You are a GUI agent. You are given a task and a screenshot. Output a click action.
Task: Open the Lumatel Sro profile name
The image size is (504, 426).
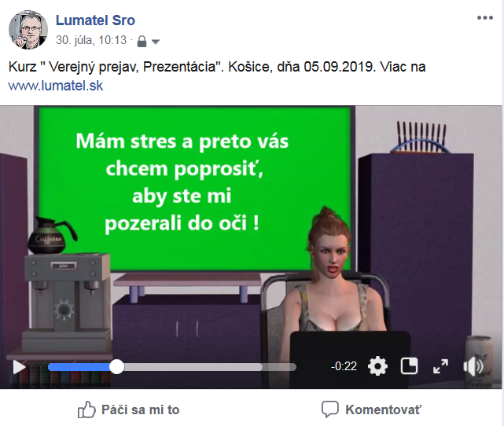point(95,20)
